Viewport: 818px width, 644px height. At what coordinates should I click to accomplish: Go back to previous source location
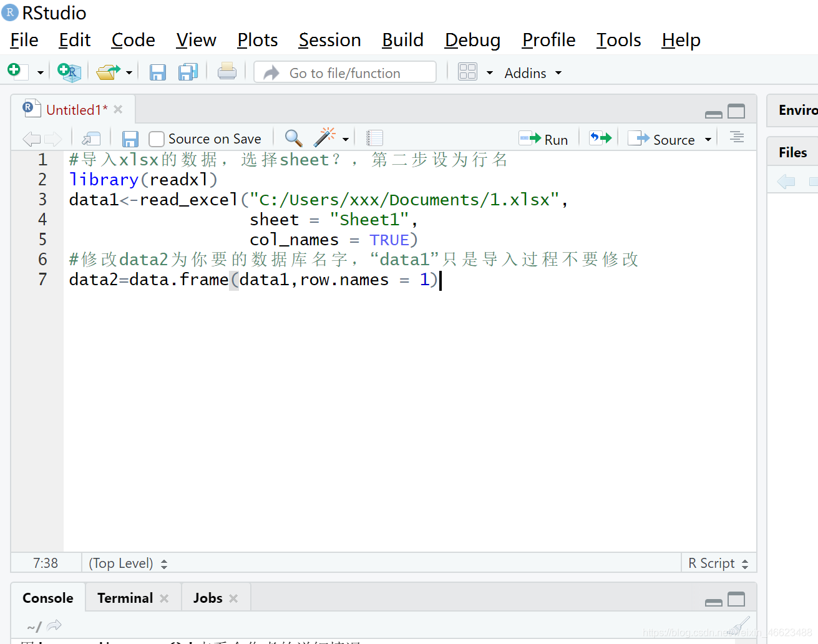[x=31, y=139]
